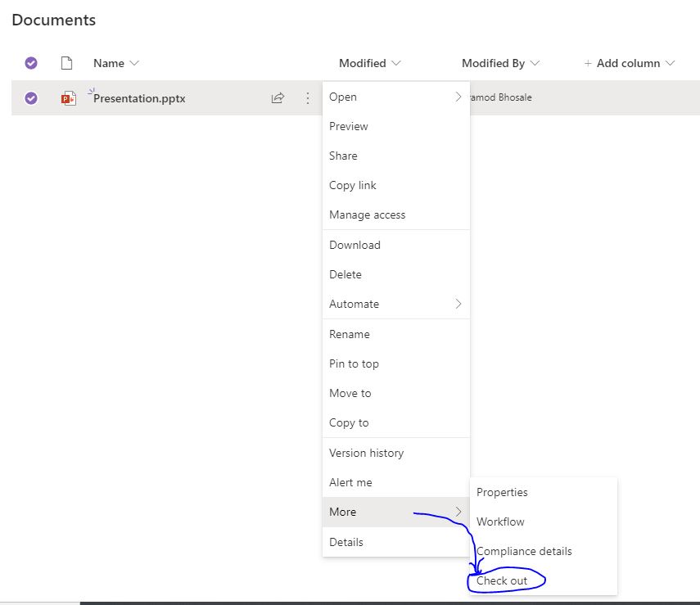Viewport: 700px width, 605px height.
Task: Open the Name column sort dropdown
Action: (x=136, y=63)
